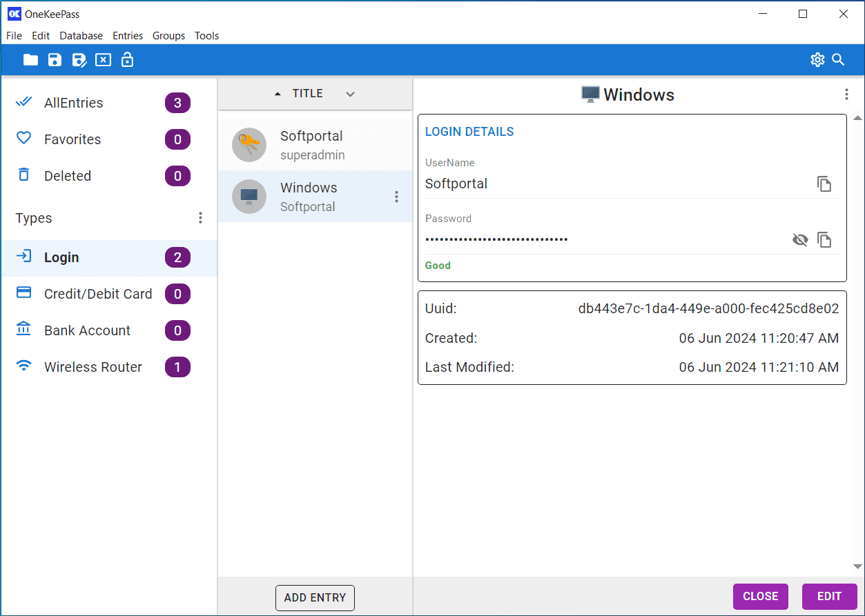Select AllEntries category

[x=109, y=103]
